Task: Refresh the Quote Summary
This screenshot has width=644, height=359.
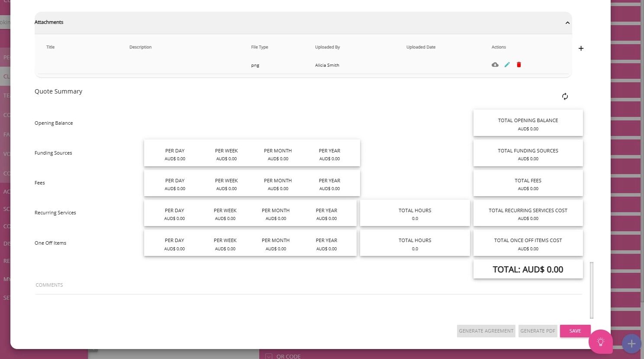Action: [565, 96]
